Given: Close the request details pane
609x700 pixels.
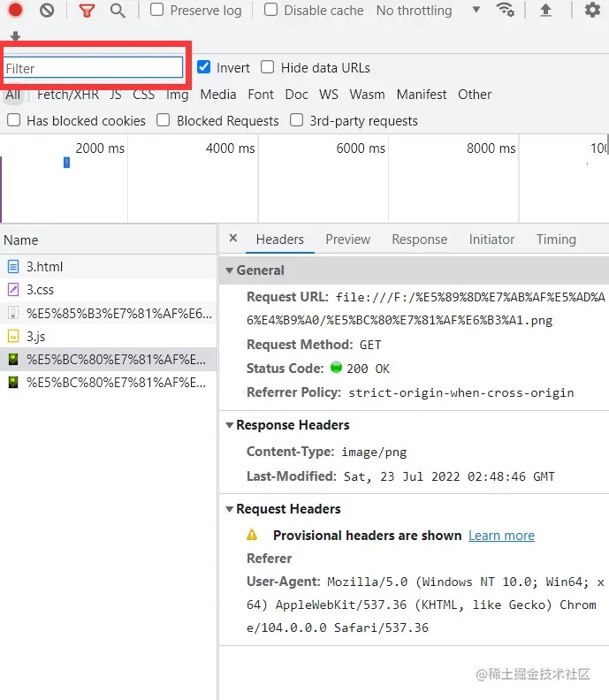Looking at the screenshot, I should [x=233, y=239].
